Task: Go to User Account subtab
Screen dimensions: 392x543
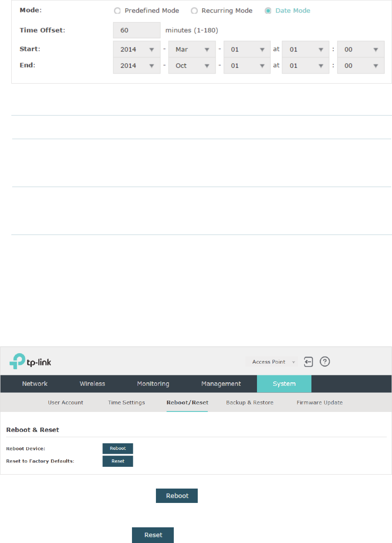Action: pos(65,402)
